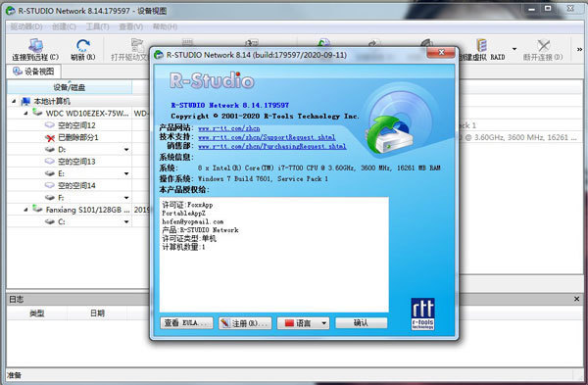The width and height of the screenshot is (588, 385).
Task: Collapse the WDC WD10EZEX drive node
Action: coord(25,113)
